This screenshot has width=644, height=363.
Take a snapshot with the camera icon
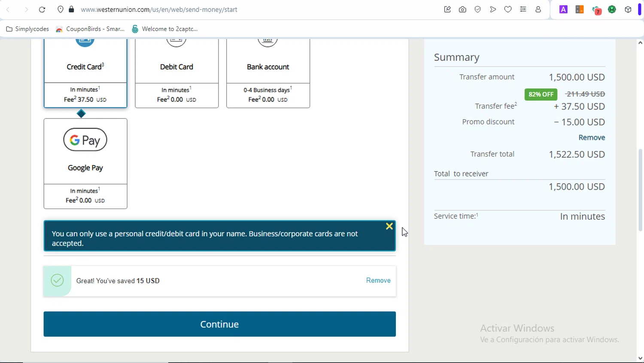coord(462,9)
